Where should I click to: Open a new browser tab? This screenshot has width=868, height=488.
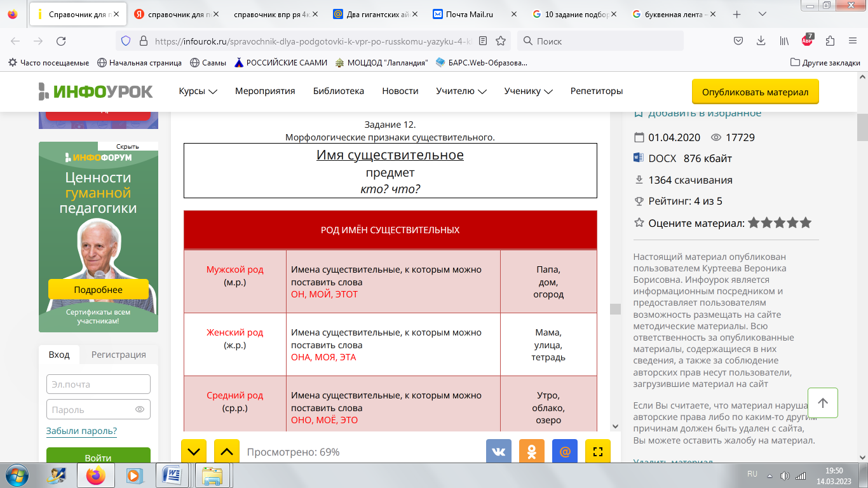(737, 14)
